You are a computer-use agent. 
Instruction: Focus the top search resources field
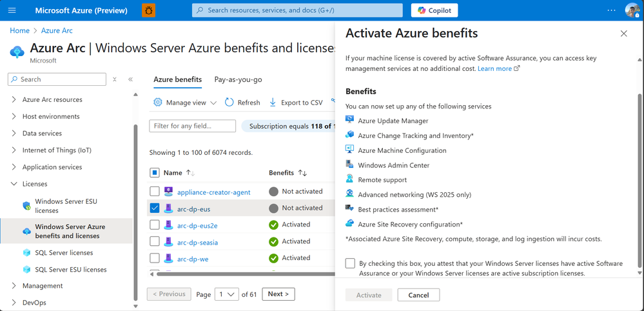pyautogui.click(x=297, y=10)
